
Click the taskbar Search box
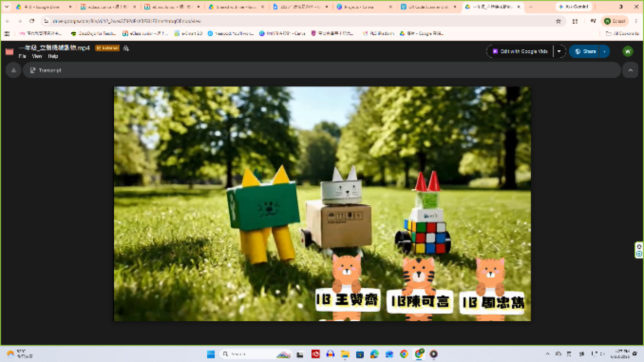pyautogui.click(x=256, y=354)
